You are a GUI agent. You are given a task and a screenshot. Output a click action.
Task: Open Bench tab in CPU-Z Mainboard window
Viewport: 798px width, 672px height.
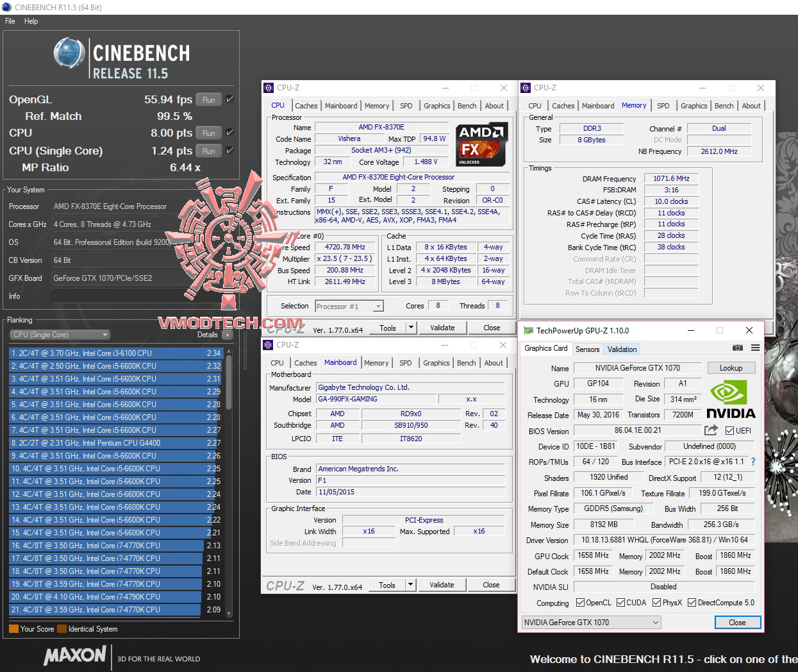pyautogui.click(x=467, y=363)
